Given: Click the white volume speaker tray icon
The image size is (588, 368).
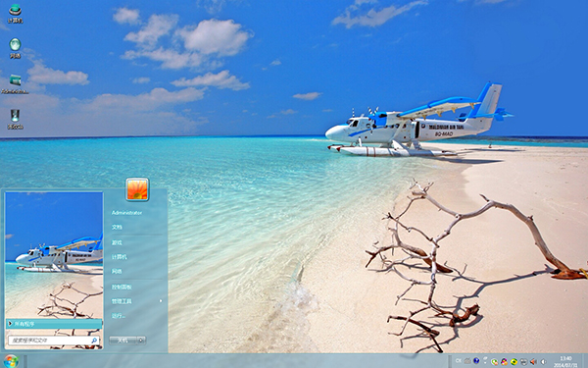Looking at the screenshot, I should [543, 361].
